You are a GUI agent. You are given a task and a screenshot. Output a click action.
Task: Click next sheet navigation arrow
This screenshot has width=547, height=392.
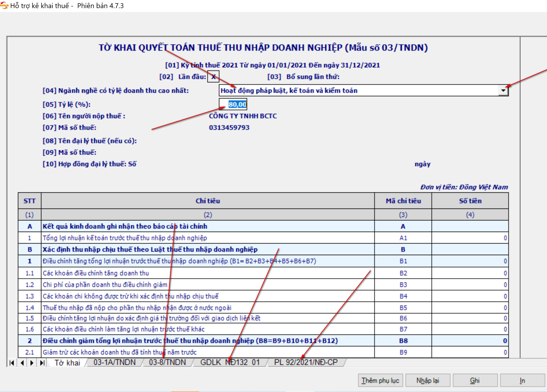point(32,363)
